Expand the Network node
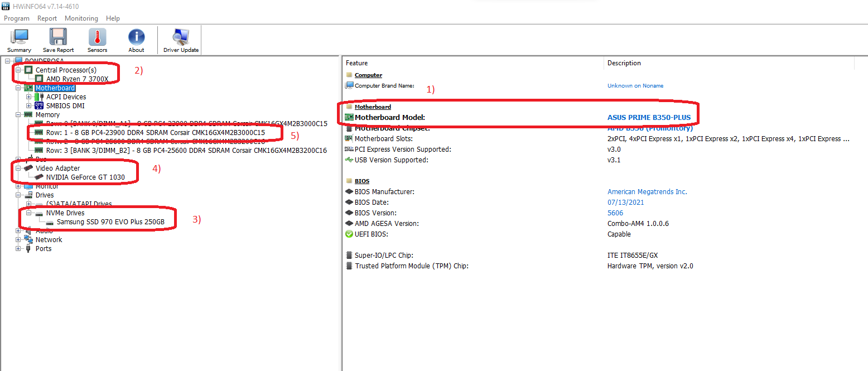 [x=18, y=239]
